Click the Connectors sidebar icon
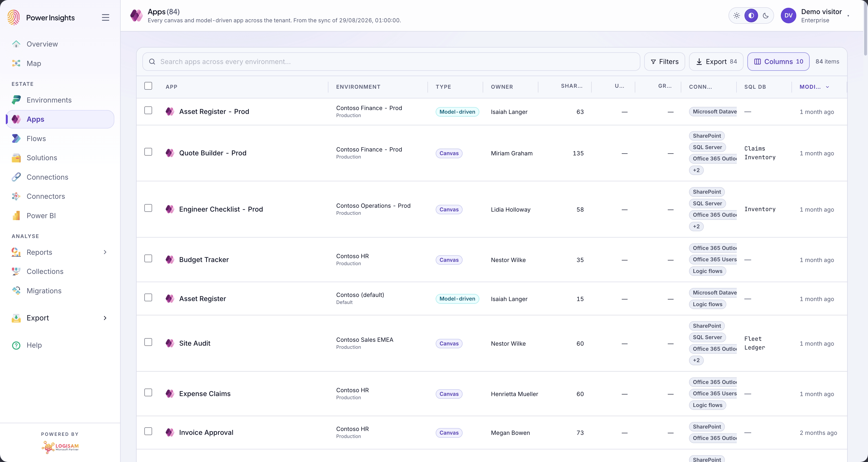Viewport: 868px width, 462px height. [x=16, y=196]
